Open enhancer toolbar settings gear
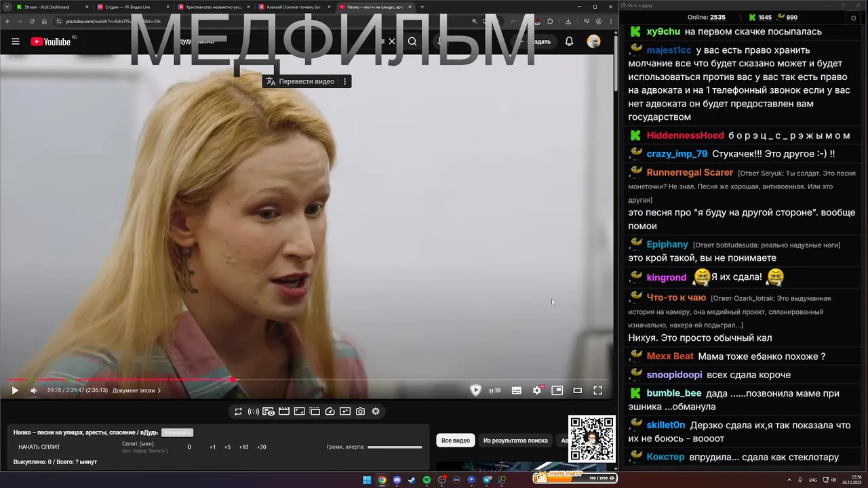 (376, 411)
